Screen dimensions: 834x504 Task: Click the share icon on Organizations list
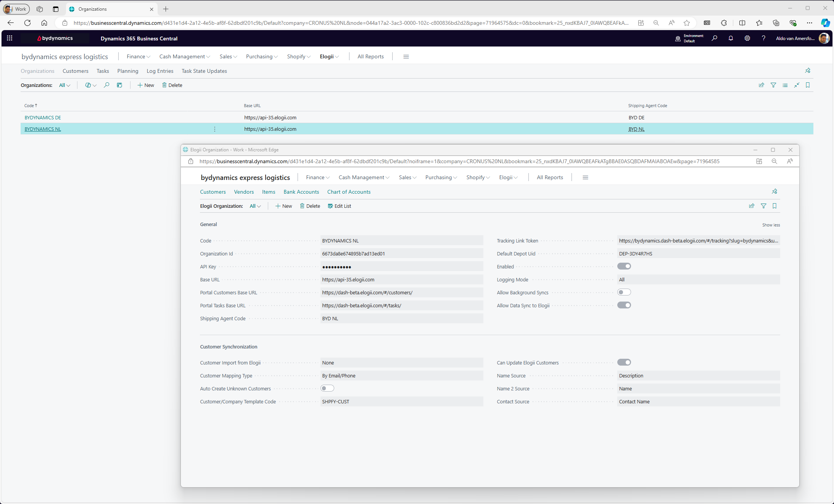point(761,85)
